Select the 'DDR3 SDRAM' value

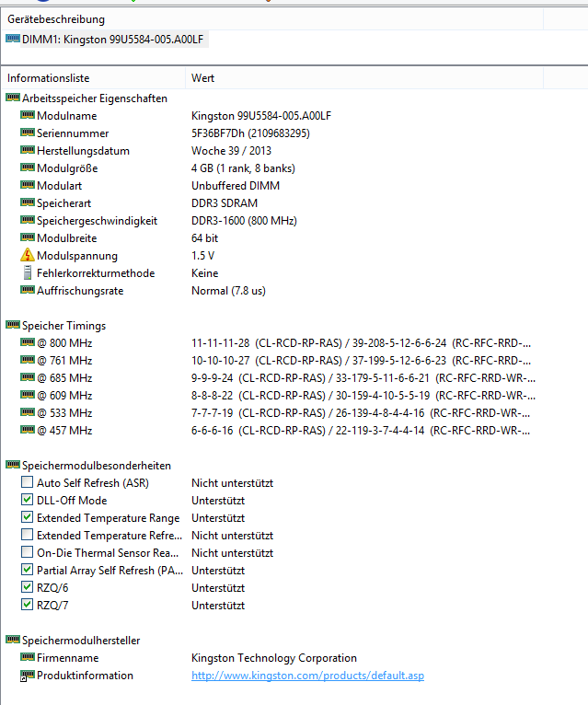pyautogui.click(x=225, y=203)
